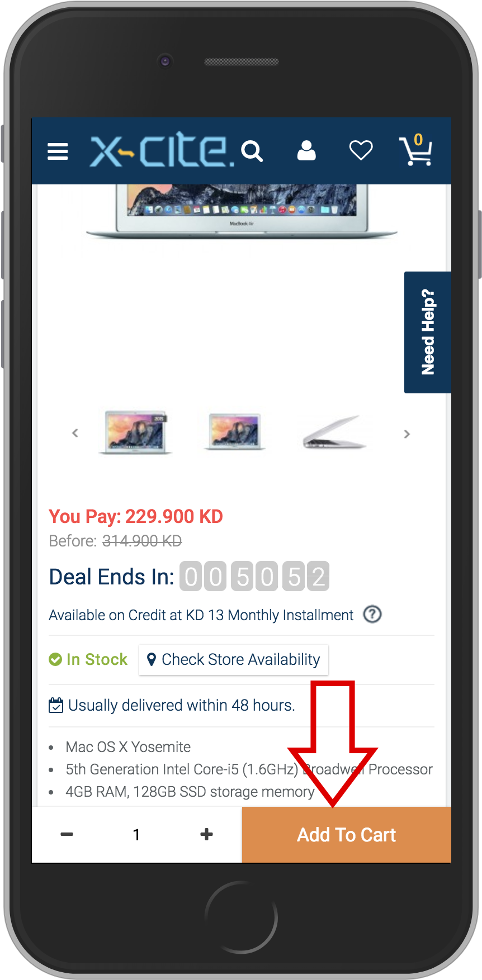Click Check Store Availability
The width and height of the screenshot is (482, 980).
(x=234, y=660)
